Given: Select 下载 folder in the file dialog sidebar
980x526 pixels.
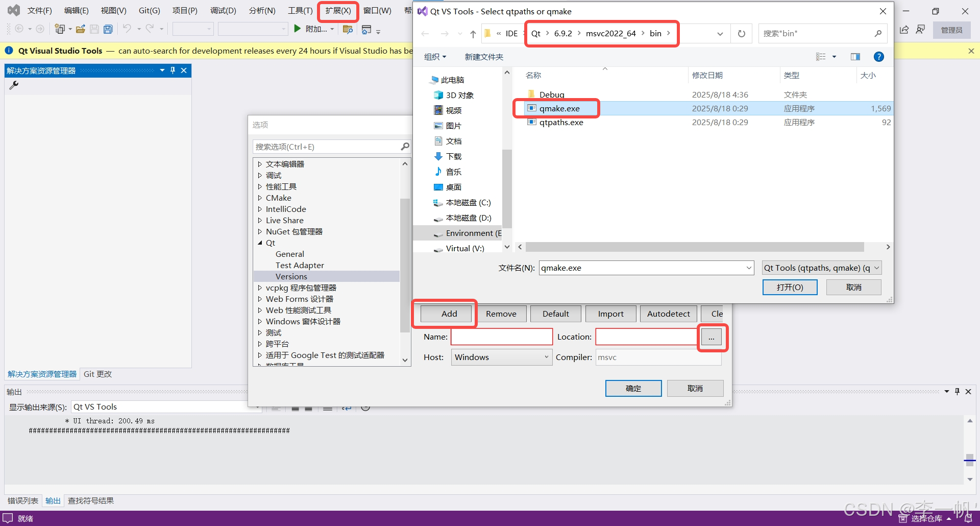Looking at the screenshot, I should coord(448,156).
